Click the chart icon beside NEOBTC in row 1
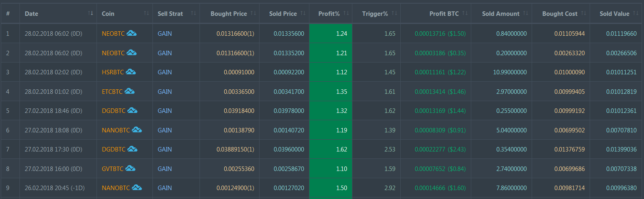644x199 pixels. tap(131, 33)
